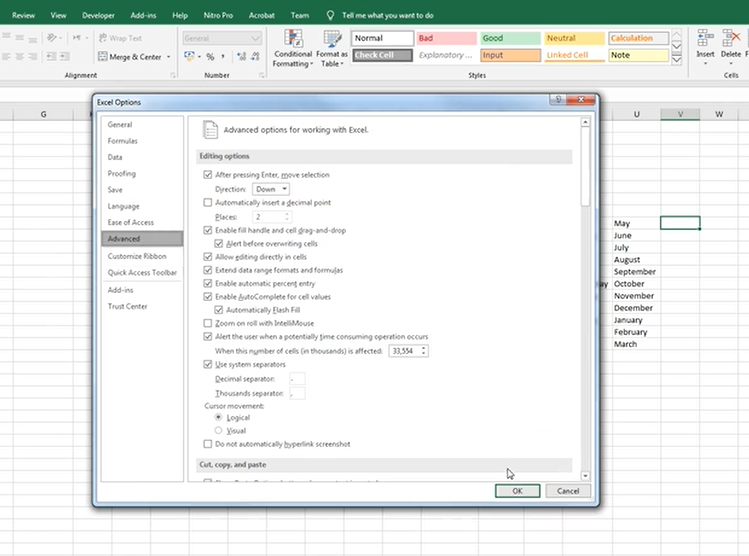Screen dimensions: 749x556
Task: Toggle Enable fill handle and drag-and-drop
Action: coord(208,230)
